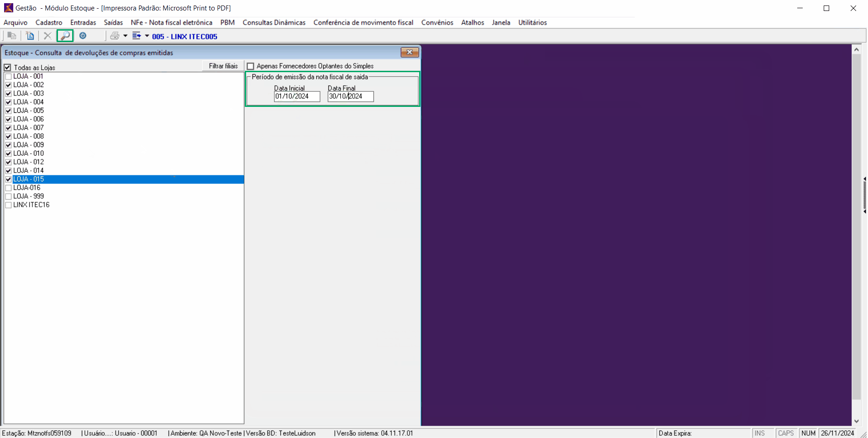The height and width of the screenshot is (438, 868).
Task: Click the magnifying glass search icon
Action: [65, 36]
